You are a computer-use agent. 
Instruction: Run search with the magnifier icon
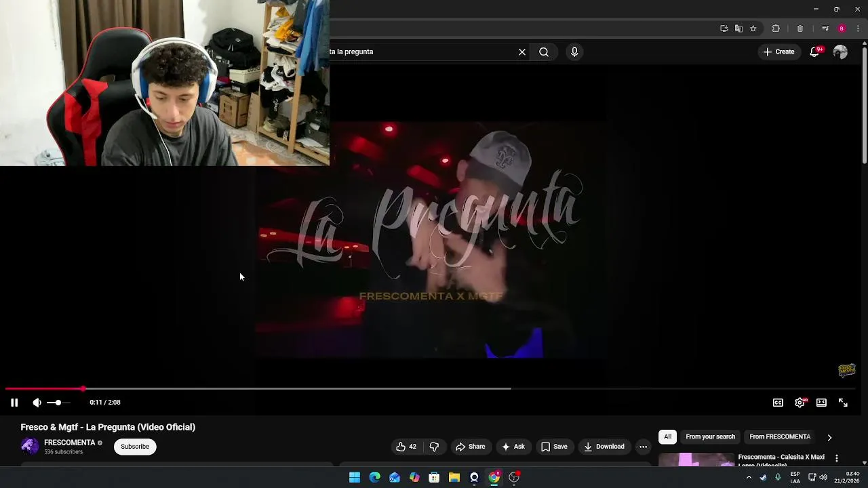[x=544, y=52]
